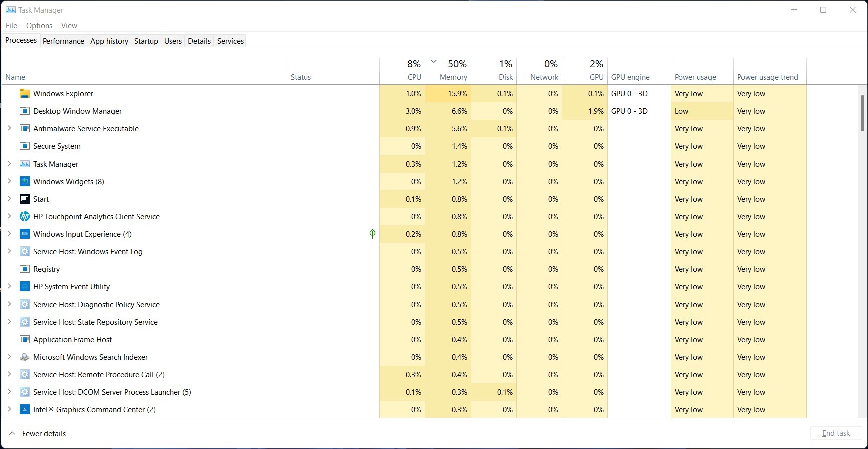The width and height of the screenshot is (868, 449).
Task: Click the Task Manager process row icon
Action: 24,164
